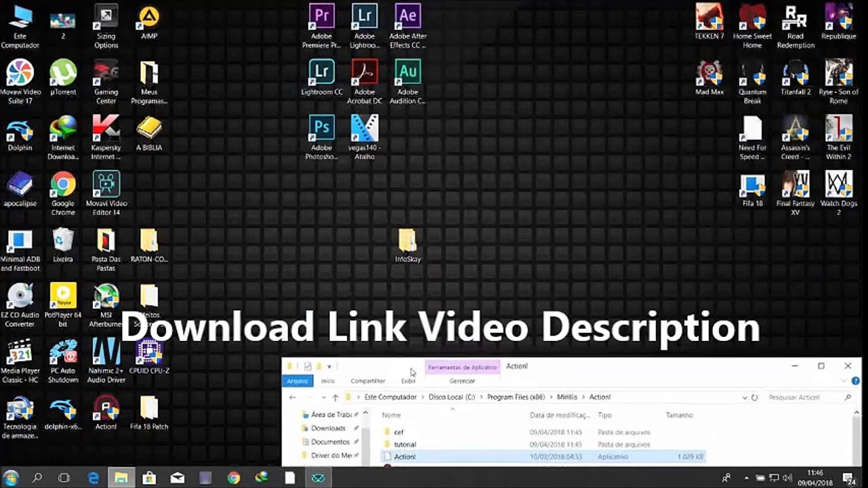Select the vegas140 - Atalho shortcut

(x=365, y=137)
